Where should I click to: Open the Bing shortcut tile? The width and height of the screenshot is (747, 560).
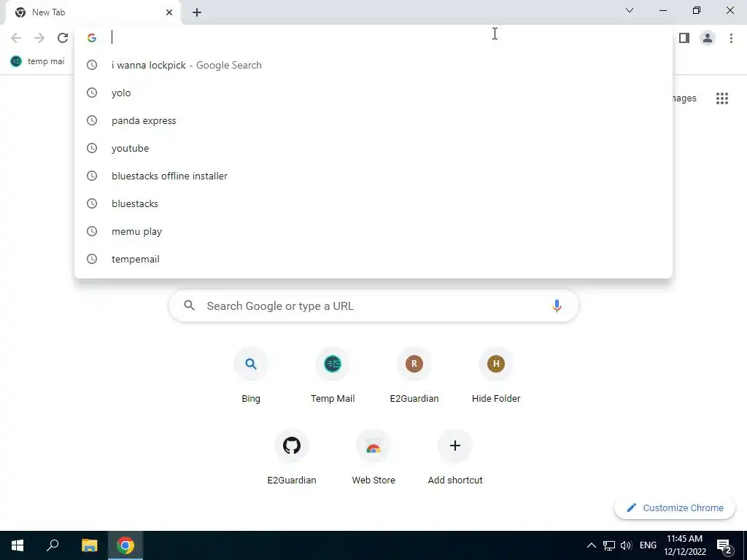251,376
